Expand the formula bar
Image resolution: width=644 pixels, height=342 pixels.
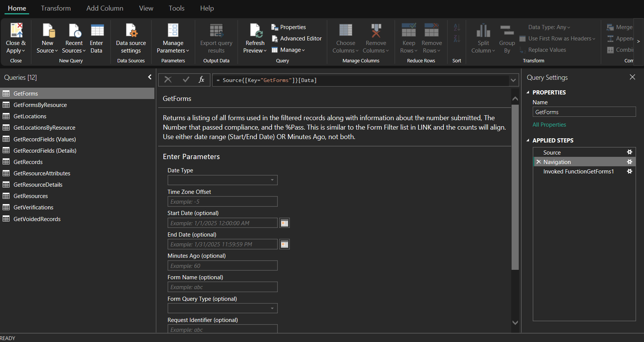(513, 80)
